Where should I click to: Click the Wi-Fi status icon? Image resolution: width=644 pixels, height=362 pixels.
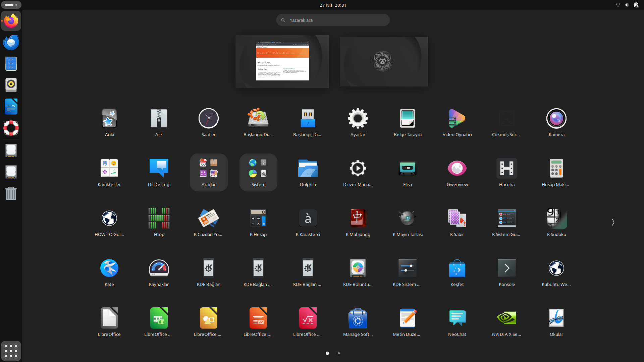[618, 5]
